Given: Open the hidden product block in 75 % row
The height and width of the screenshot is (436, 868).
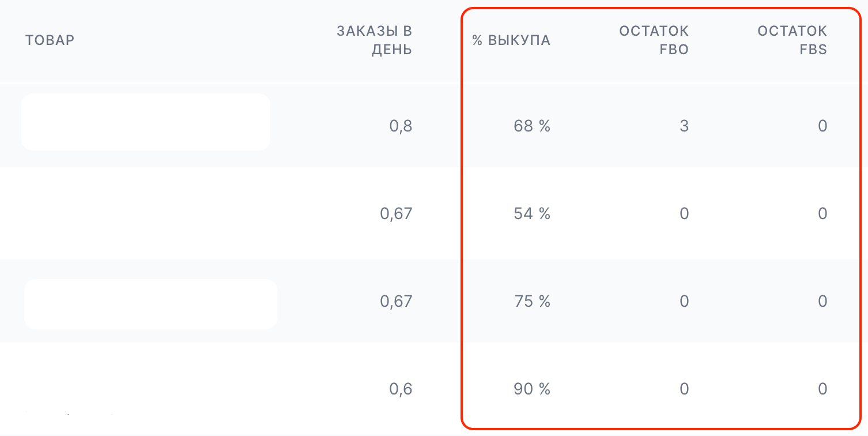Looking at the screenshot, I should (x=150, y=304).
